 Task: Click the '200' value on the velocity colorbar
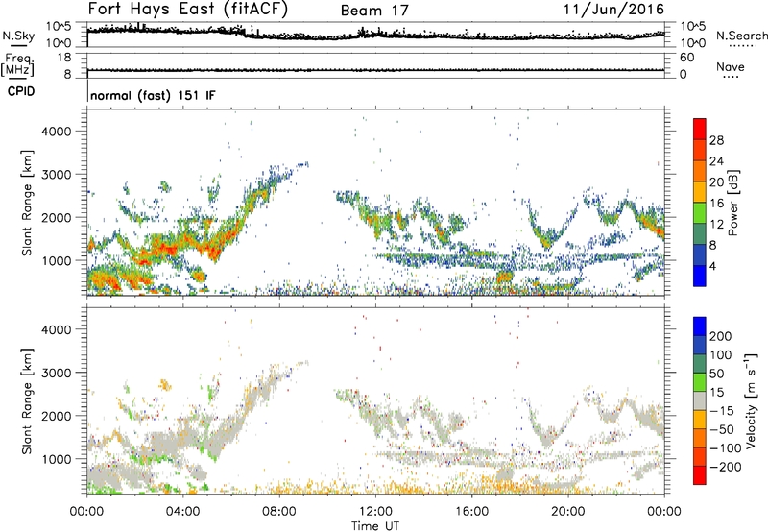click(721, 336)
